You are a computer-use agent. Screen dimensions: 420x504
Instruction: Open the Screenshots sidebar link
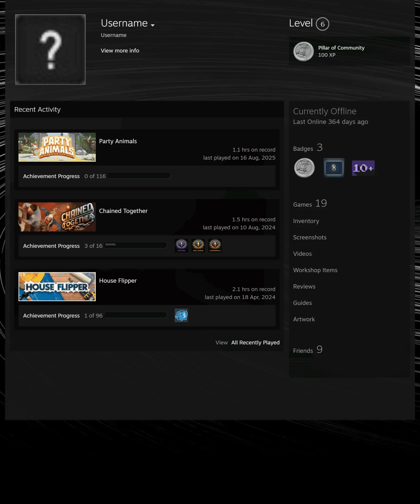pyautogui.click(x=310, y=237)
